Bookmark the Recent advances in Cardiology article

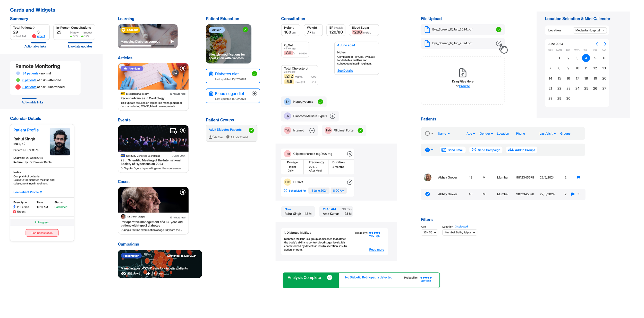coord(182,68)
